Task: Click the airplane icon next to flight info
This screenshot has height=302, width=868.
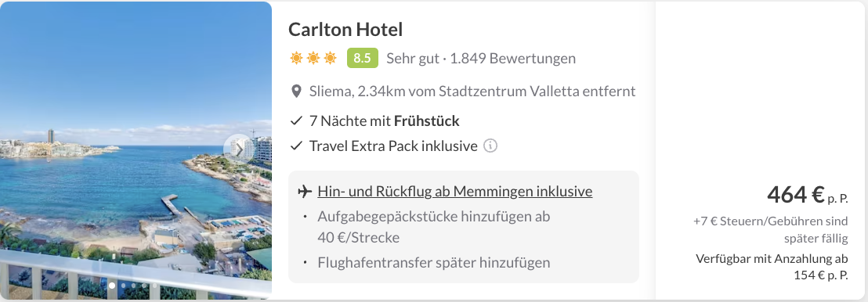Action: tap(305, 192)
